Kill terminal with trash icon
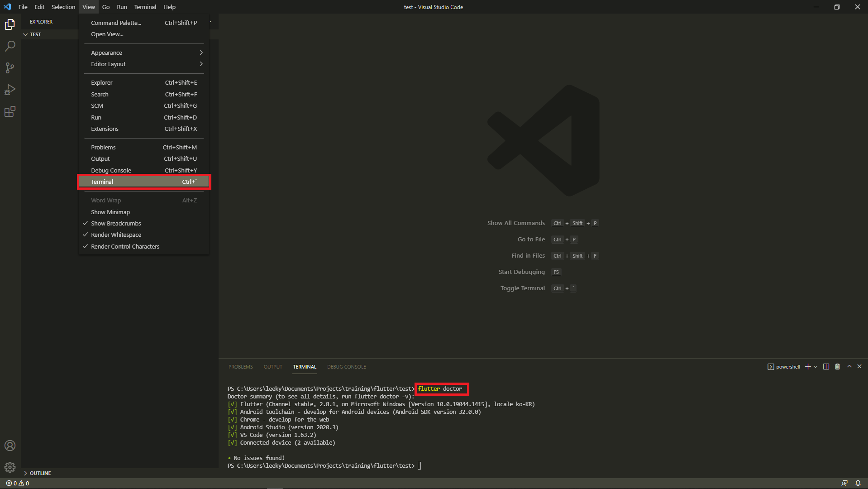Screen dimensions: 868x489 (837, 367)
